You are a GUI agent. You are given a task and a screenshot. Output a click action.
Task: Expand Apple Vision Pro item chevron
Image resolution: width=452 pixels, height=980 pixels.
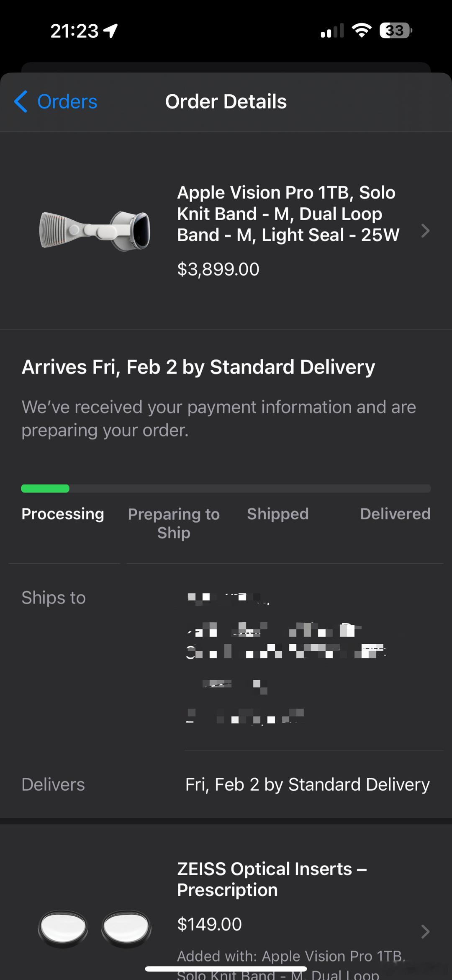425,231
